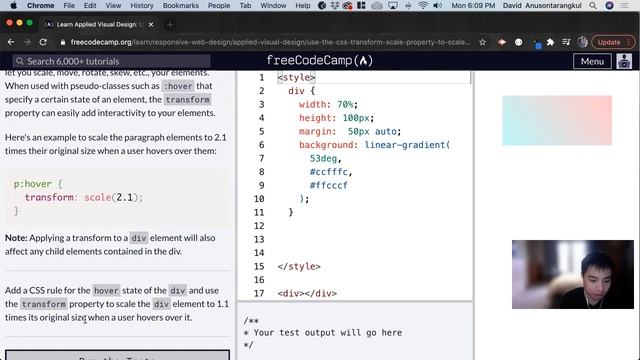Image resolution: width=640 pixels, height=360 pixels.
Task: Open the People menu
Action: (219, 5)
